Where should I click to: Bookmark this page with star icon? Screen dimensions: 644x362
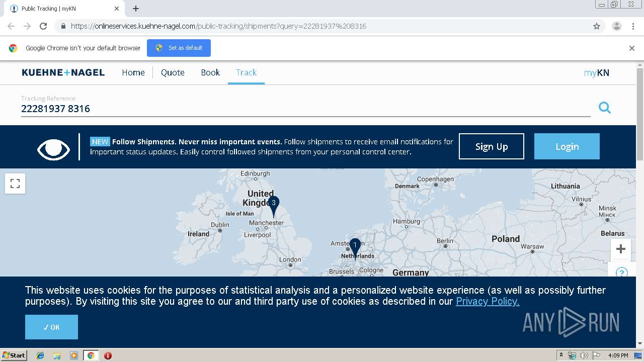point(597,26)
